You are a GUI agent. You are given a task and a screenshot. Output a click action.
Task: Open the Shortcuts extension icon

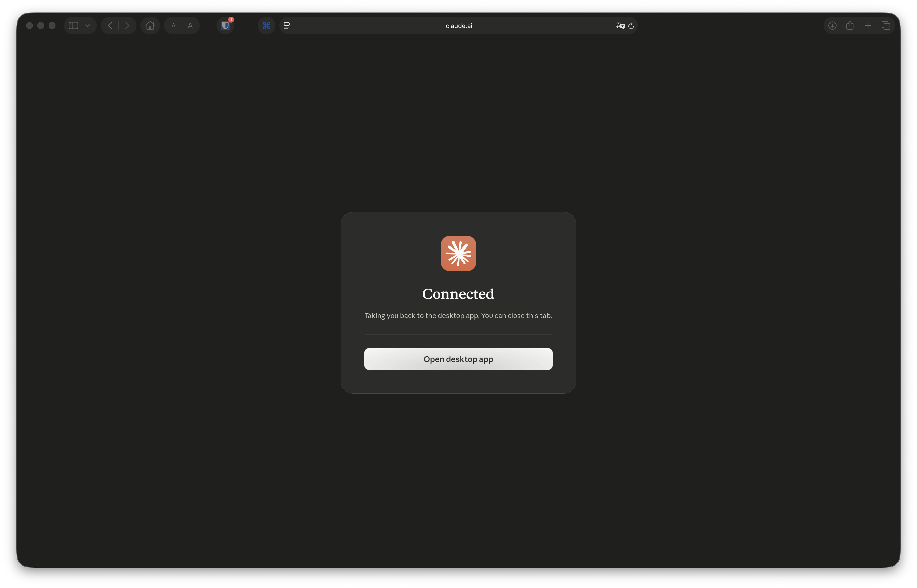point(267,26)
